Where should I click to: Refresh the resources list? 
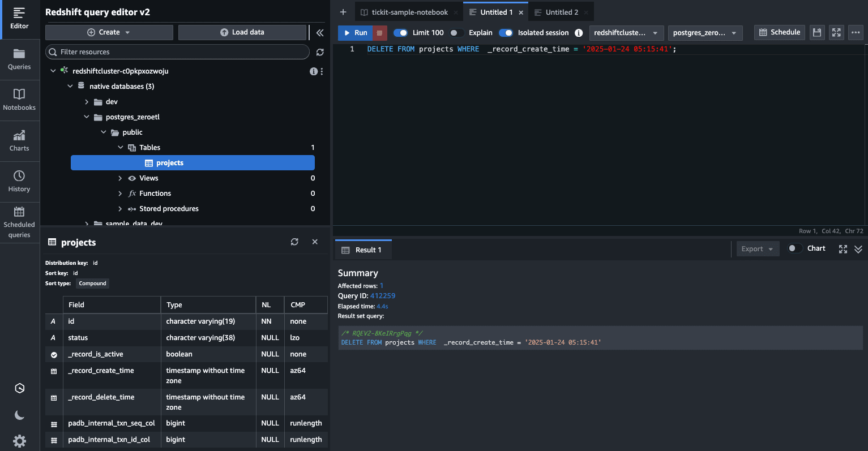point(320,52)
